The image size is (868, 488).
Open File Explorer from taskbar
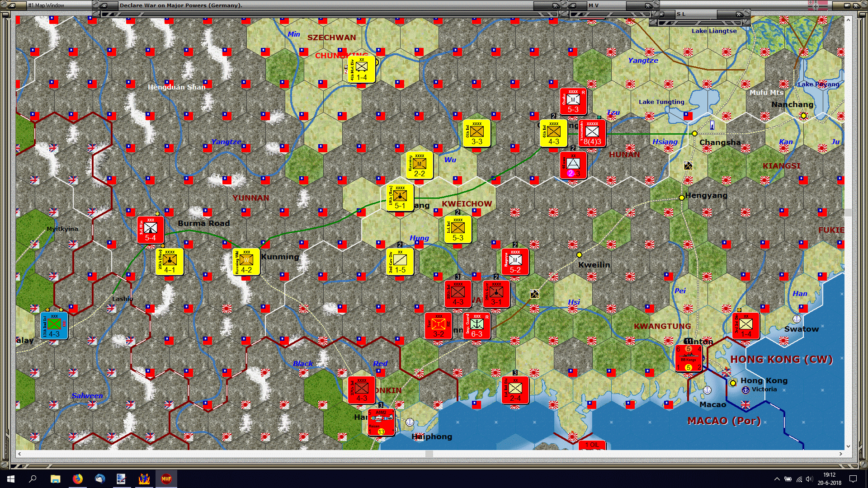55,479
